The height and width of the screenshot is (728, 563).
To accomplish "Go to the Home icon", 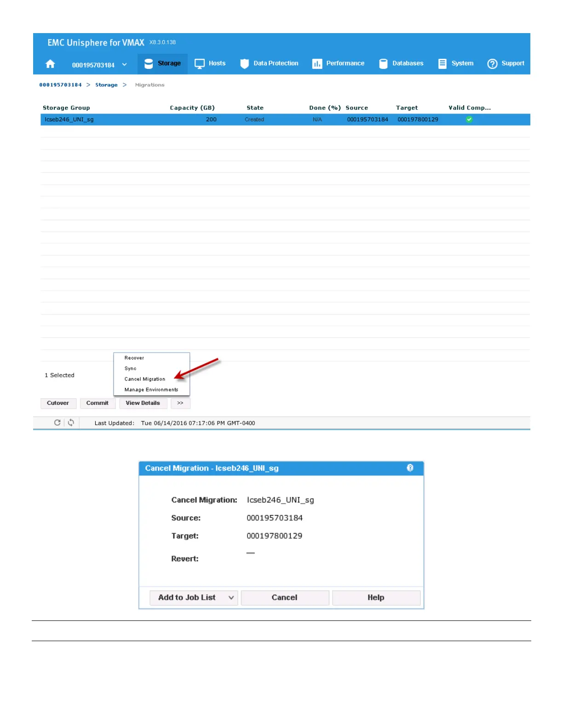I will (x=50, y=64).
